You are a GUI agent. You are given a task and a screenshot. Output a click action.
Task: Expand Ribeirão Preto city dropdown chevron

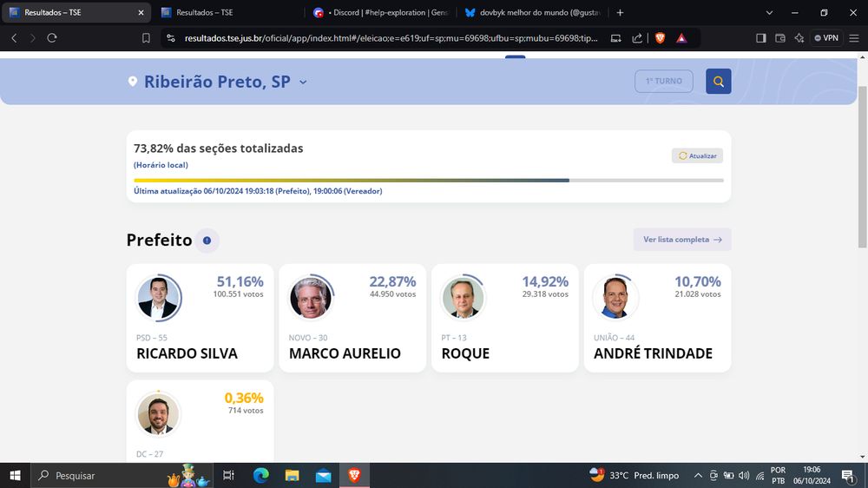point(303,82)
